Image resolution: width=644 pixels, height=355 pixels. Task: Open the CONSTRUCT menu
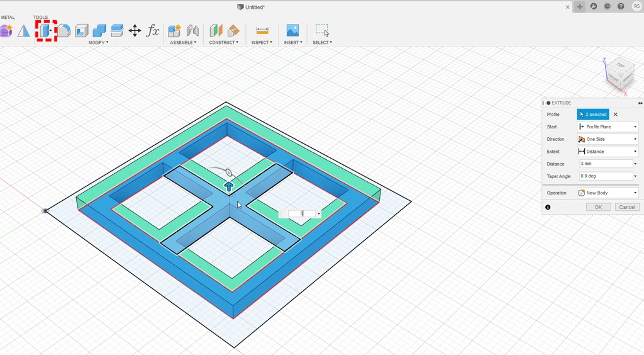(223, 42)
